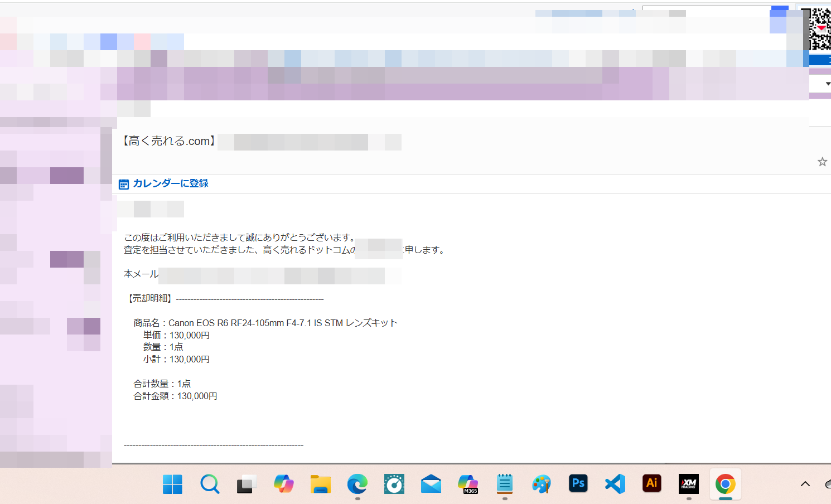The width and height of the screenshot is (831, 504).
Task: Launch the XM Trading app
Action: (x=688, y=484)
